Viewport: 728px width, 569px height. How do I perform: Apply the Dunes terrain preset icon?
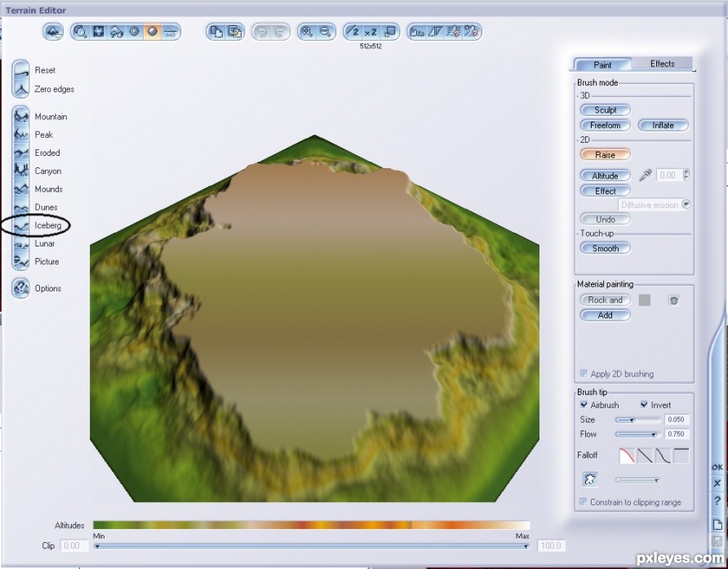(21, 207)
